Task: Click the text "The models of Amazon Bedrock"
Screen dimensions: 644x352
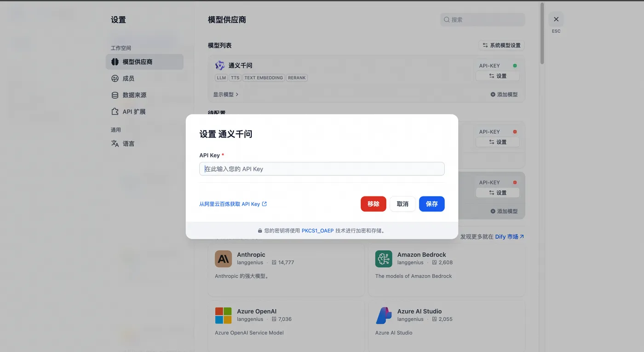Action: click(x=414, y=276)
